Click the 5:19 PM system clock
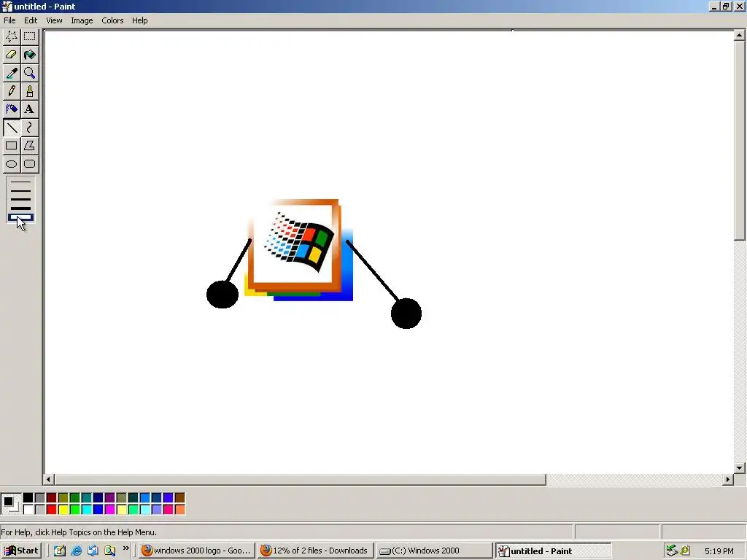 point(719,551)
